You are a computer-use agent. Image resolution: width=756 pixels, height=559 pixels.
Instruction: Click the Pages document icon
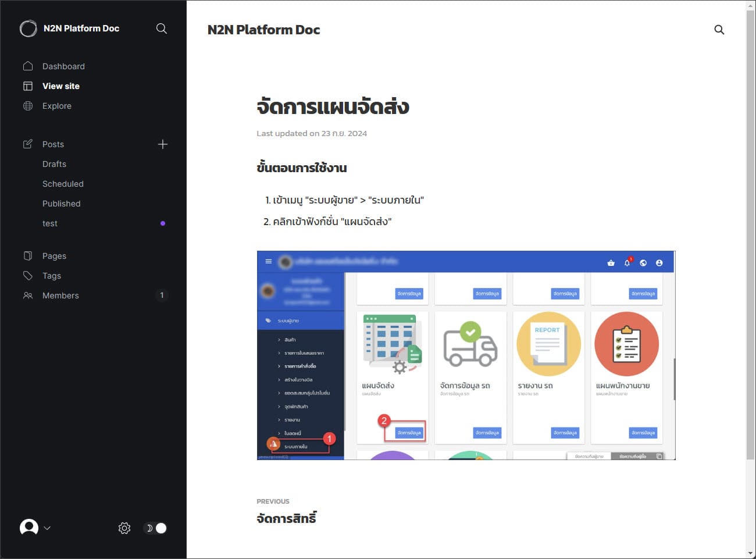coord(28,256)
